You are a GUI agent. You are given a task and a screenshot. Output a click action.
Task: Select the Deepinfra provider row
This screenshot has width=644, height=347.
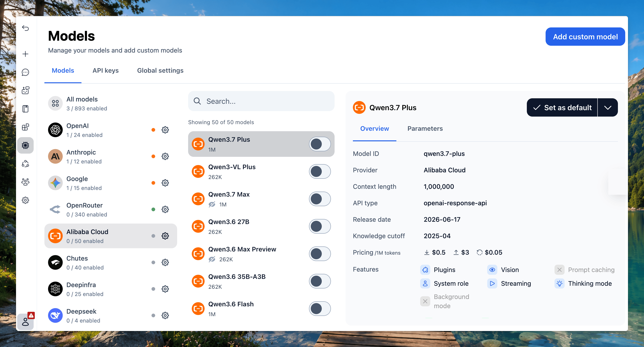pos(111,289)
